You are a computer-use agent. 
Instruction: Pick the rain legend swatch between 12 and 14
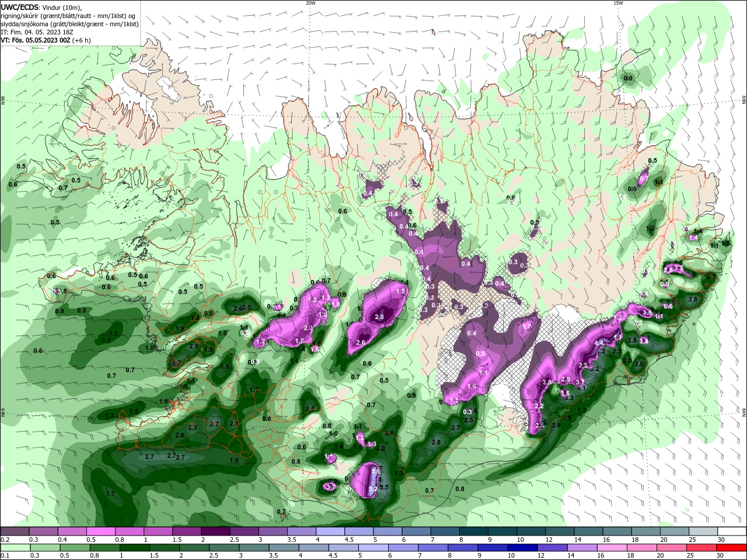(x=552, y=548)
